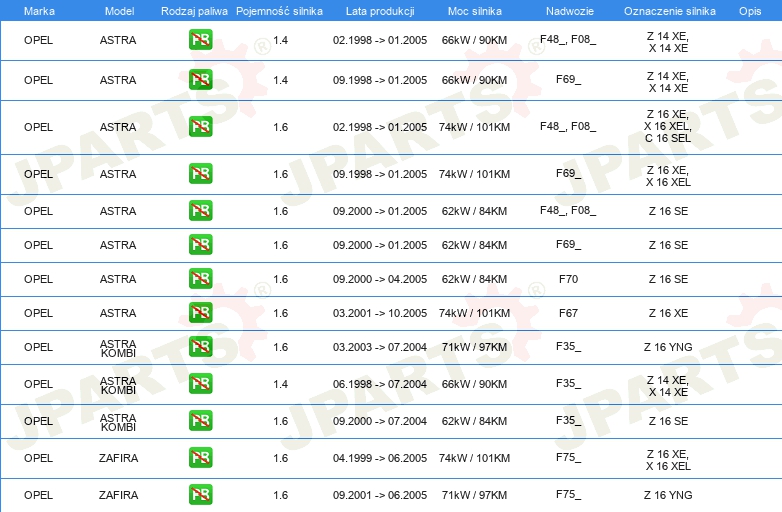This screenshot has width=782, height=512.
Task: Click Z 16 YNG in the Astra Kombi row
Action: pos(668,347)
